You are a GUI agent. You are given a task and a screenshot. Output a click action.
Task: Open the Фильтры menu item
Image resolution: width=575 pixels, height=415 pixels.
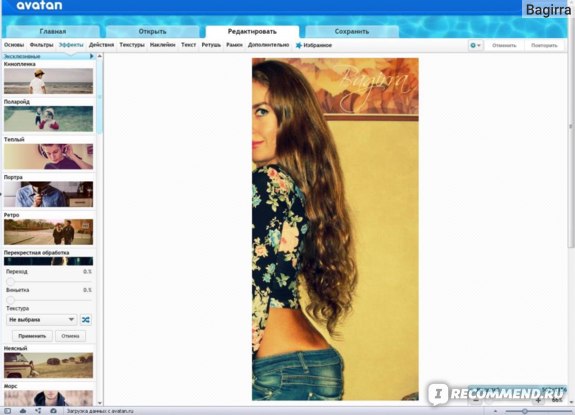coord(41,45)
